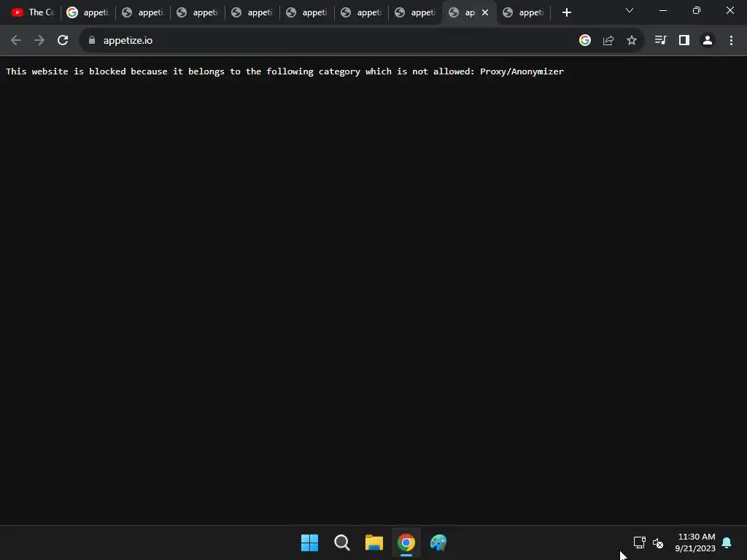Switch to the last appeti tab

(x=524, y=13)
